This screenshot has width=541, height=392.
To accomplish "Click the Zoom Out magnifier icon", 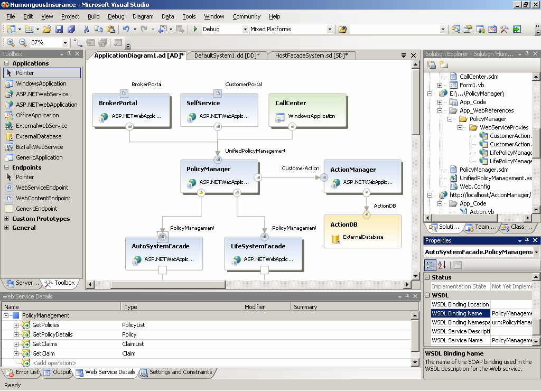I will pyautogui.click(x=23, y=42).
